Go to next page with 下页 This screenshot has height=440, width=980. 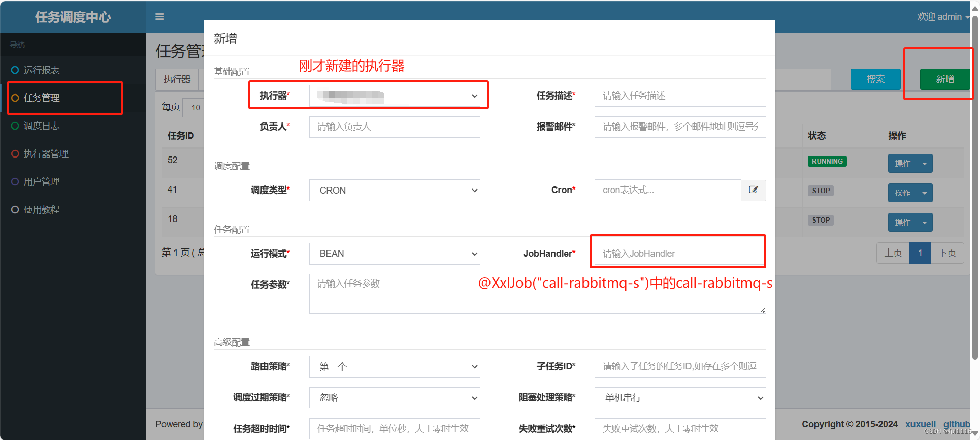click(x=947, y=253)
